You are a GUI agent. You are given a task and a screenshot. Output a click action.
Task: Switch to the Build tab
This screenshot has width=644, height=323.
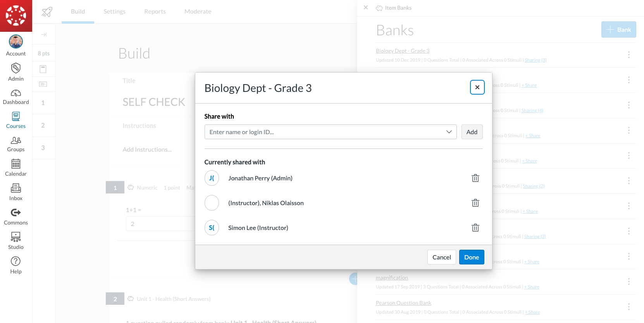pyautogui.click(x=78, y=12)
